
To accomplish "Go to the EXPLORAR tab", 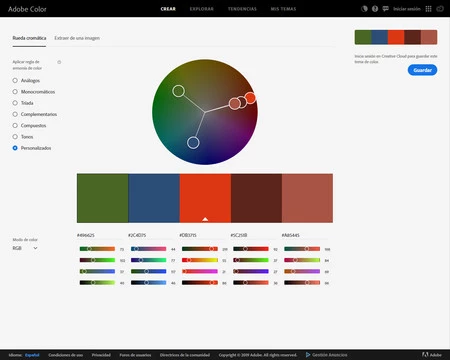I will coord(202,9).
